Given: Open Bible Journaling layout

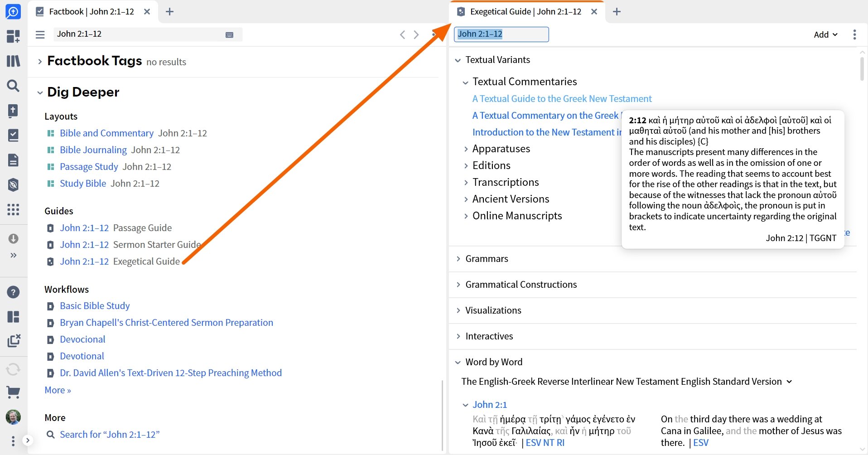Looking at the screenshot, I should tap(93, 150).
